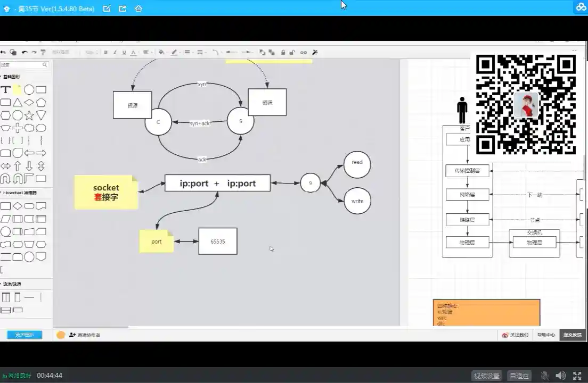The width and height of the screenshot is (588, 383).
Task: Click the home icon in title bar
Action: tap(138, 8)
